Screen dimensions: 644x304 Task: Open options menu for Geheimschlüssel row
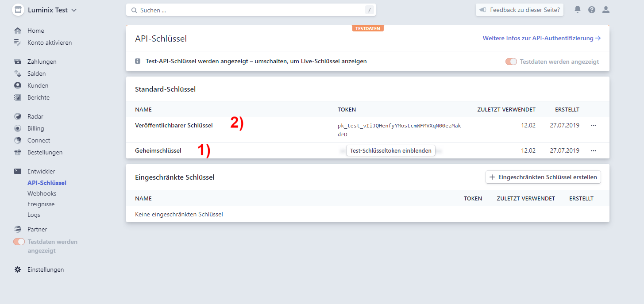coord(594,150)
